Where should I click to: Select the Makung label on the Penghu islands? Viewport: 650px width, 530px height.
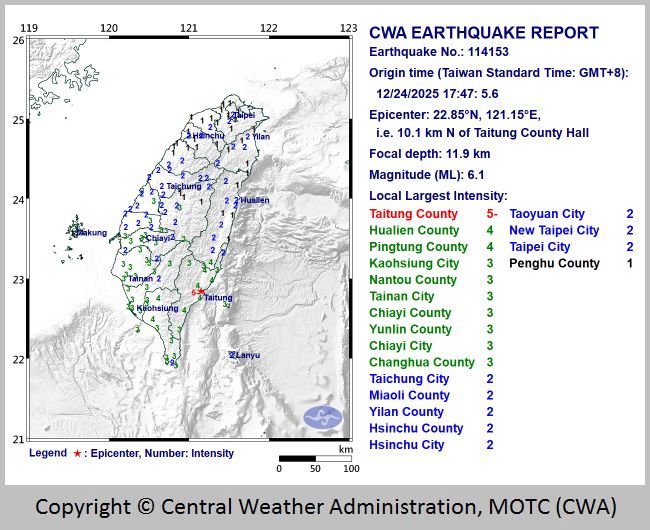[x=91, y=233]
